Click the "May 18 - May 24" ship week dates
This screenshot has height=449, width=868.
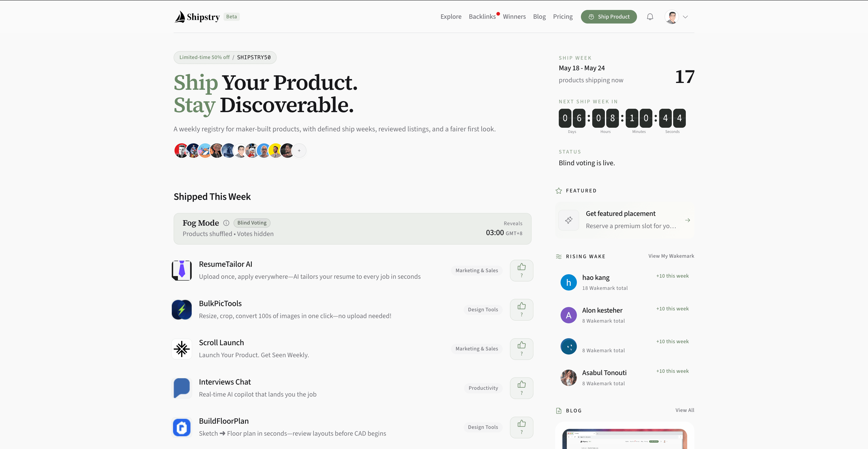point(582,68)
